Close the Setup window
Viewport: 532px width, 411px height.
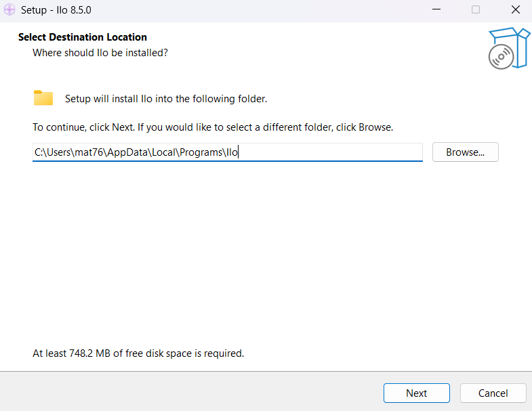tap(515, 9)
